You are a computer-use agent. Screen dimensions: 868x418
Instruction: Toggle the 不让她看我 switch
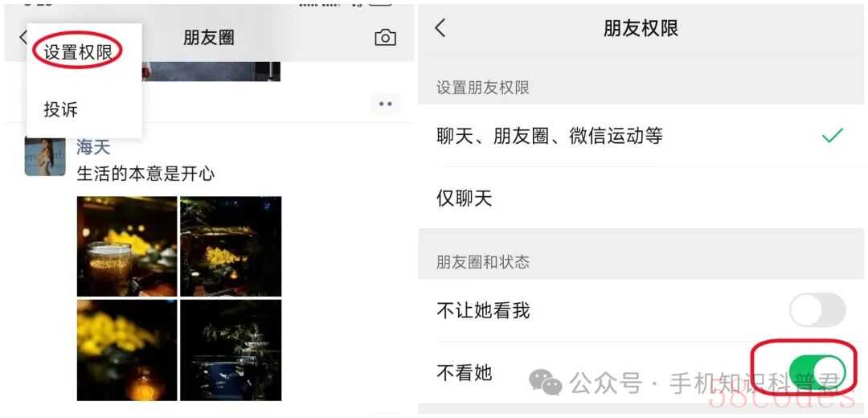[817, 310]
